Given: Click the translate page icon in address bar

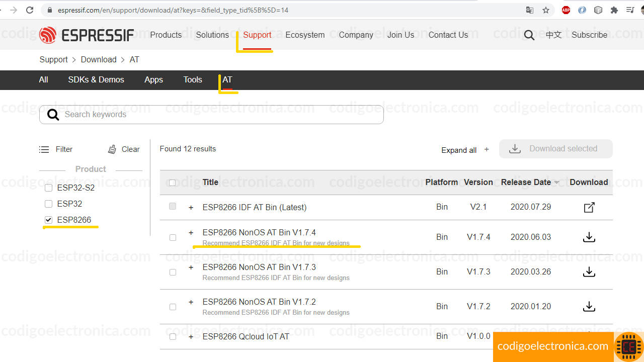Looking at the screenshot, I should [530, 10].
